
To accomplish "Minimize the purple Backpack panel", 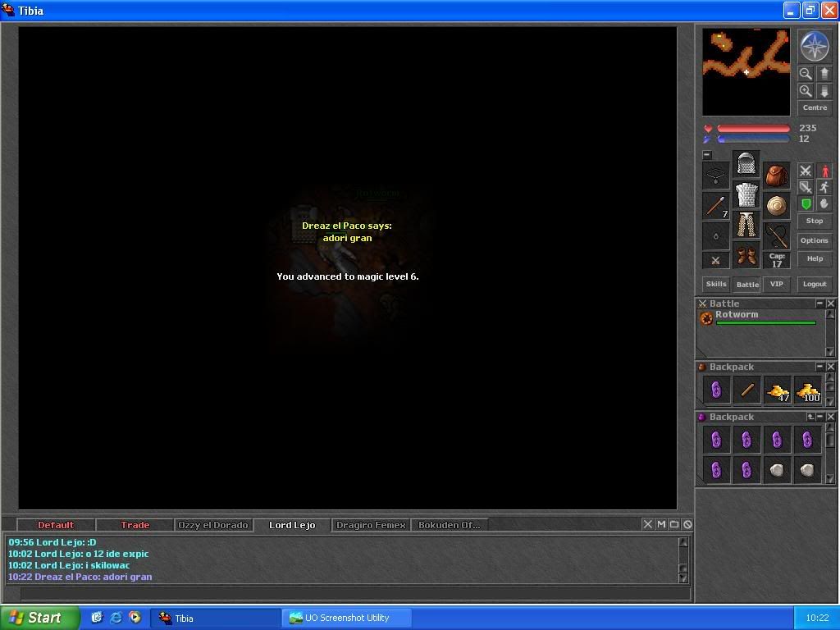I will point(819,416).
